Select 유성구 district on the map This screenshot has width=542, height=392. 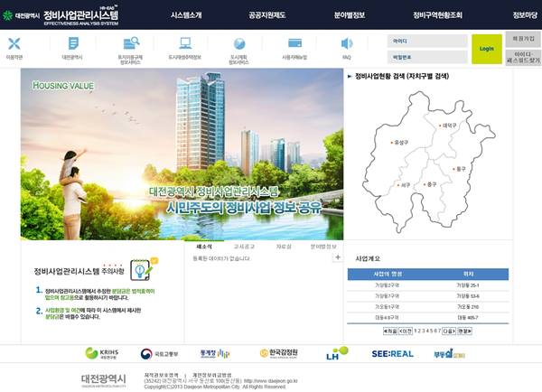(x=400, y=142)
